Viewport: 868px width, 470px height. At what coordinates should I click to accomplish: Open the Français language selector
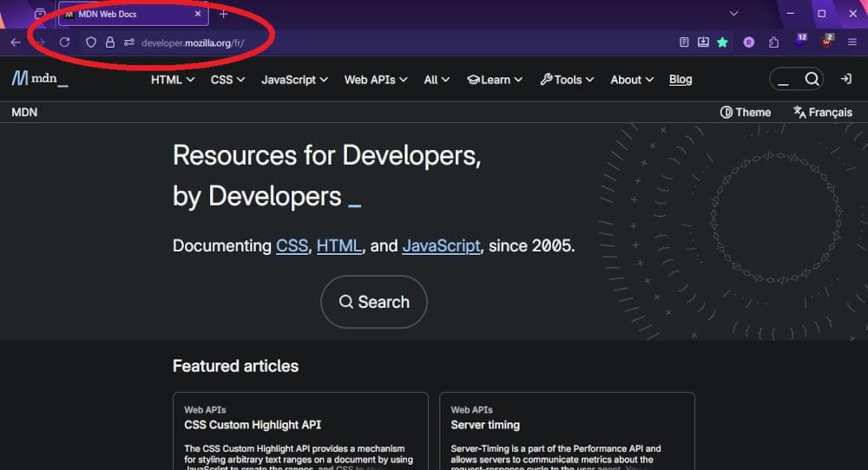coord(823,112)
